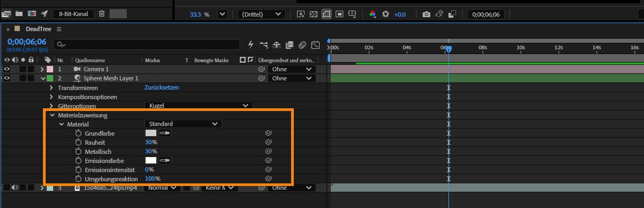
Task: Show snapshot eye-camera icon
Action: (439, 14)
